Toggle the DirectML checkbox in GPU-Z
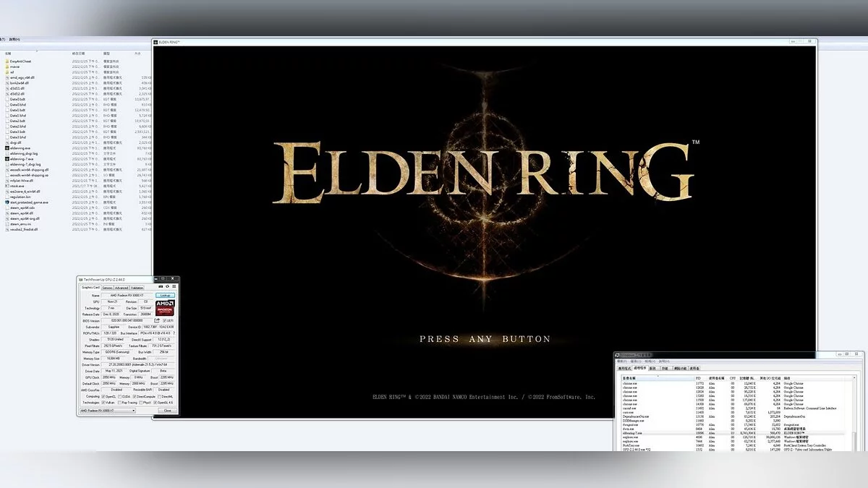Screen dimensions: 868x488 click(160, 396)
